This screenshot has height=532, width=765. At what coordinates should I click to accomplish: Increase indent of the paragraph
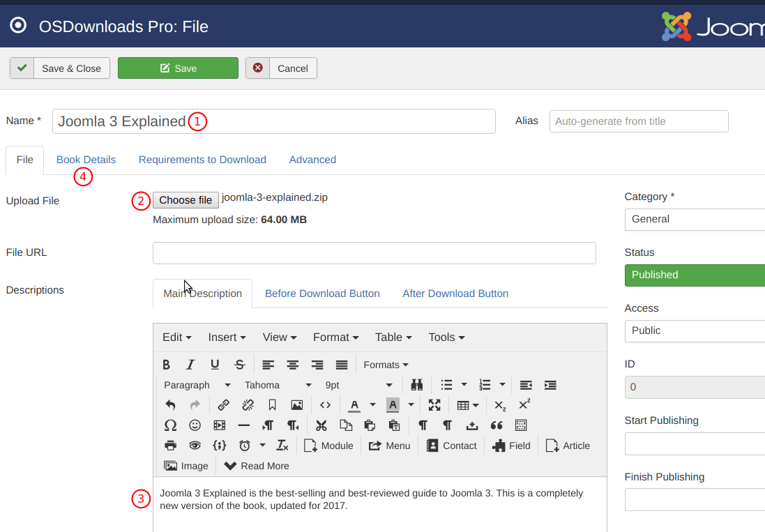(550, 385)
